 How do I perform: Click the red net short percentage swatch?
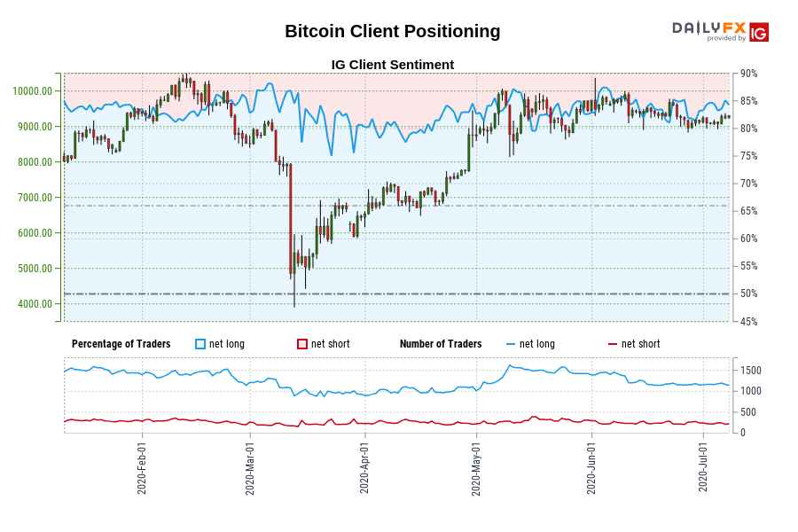pos(302,344)
